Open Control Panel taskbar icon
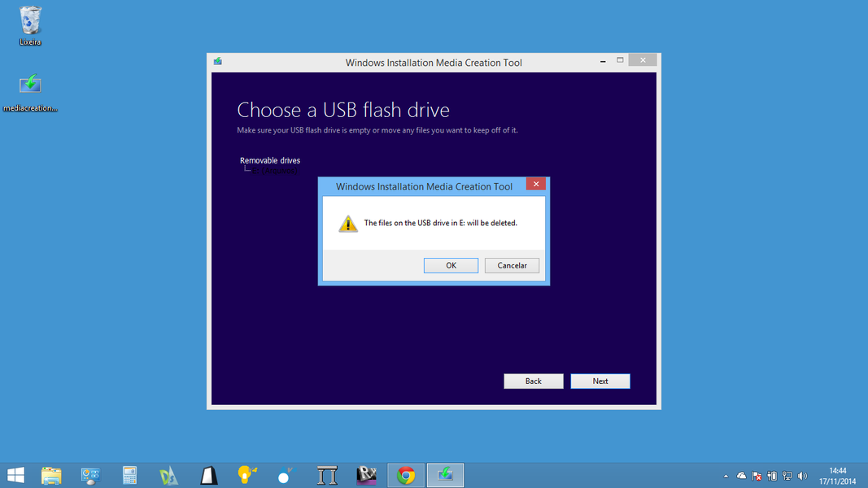 point(90,475)
